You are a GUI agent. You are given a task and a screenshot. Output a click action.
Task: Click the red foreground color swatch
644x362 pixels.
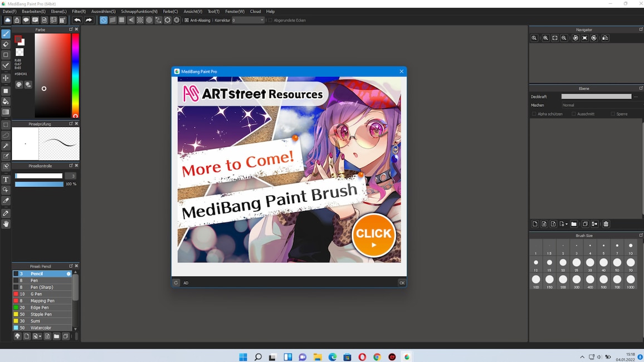click(18, 39)
